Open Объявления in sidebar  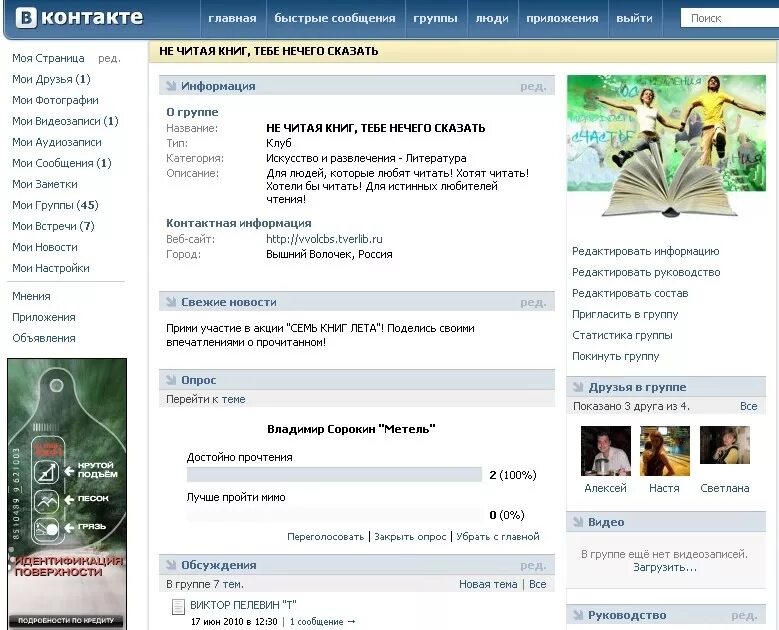coord(44,338)
